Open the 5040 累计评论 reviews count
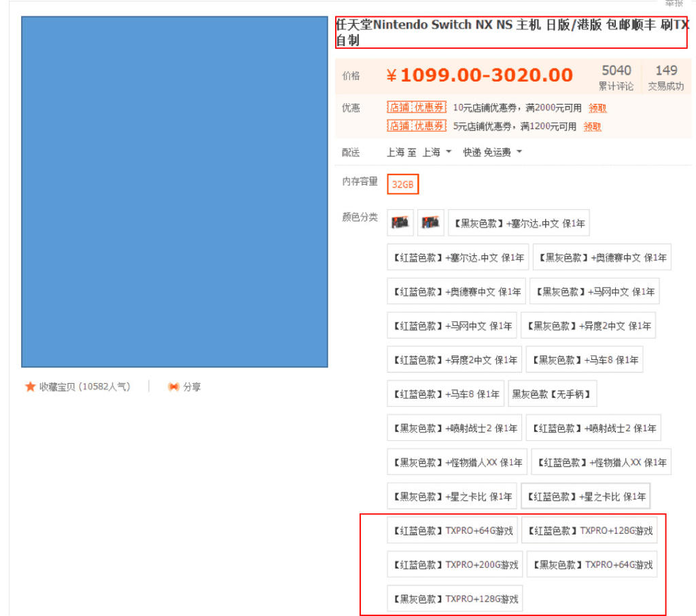The width and height of the screenshot is (696, 616). [x=616, y=77]
